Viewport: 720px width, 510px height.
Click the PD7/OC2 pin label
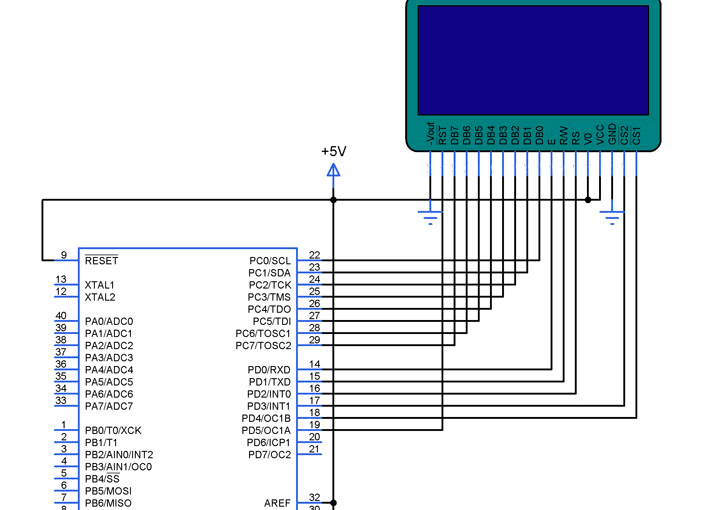(270, 455)
